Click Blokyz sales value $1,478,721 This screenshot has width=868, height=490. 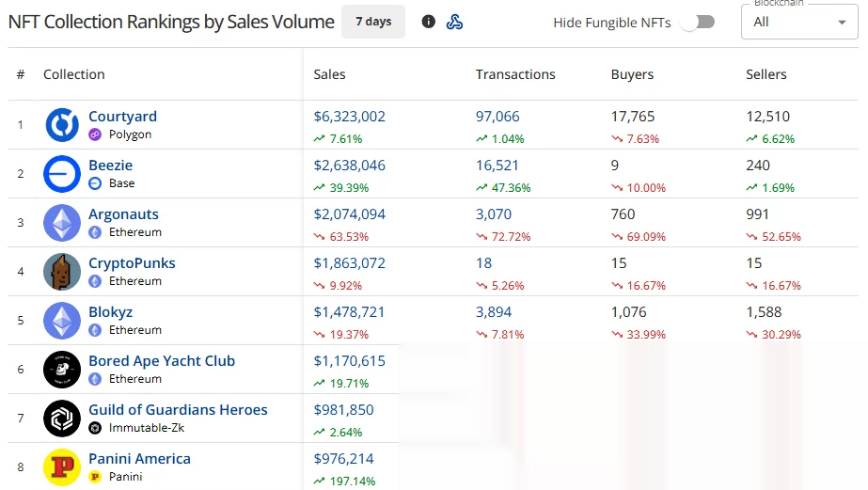click(x=349, y=312)
